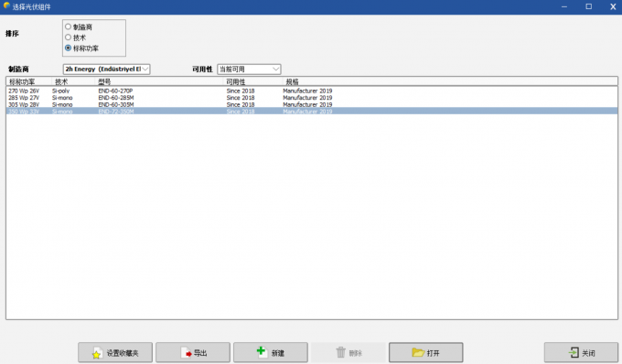Click the app icon in title bar

(6, 6)
